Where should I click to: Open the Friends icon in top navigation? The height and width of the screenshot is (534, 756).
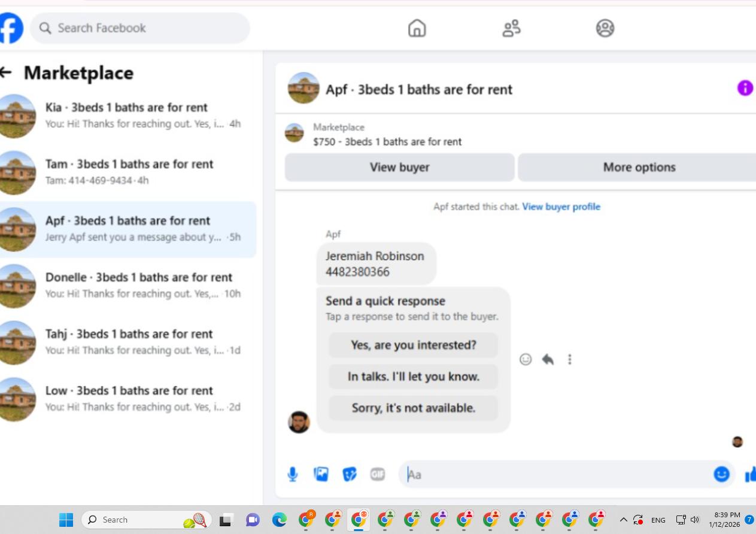511,28
